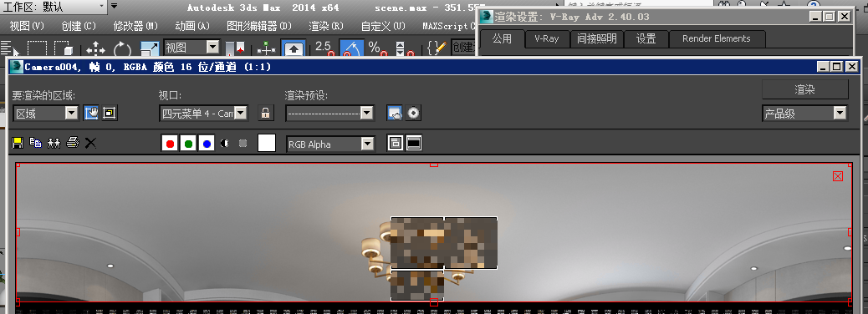Image resolution: width=868 pixels, height=314 pixels.
Task: Open environment and effects dialog icon
Action: pos(413,114)
